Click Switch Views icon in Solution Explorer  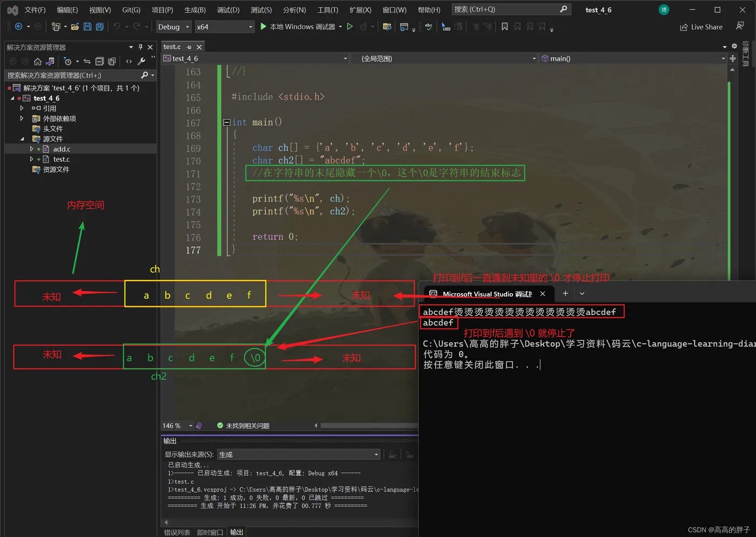pyautogui.click(x=50, y=61)
